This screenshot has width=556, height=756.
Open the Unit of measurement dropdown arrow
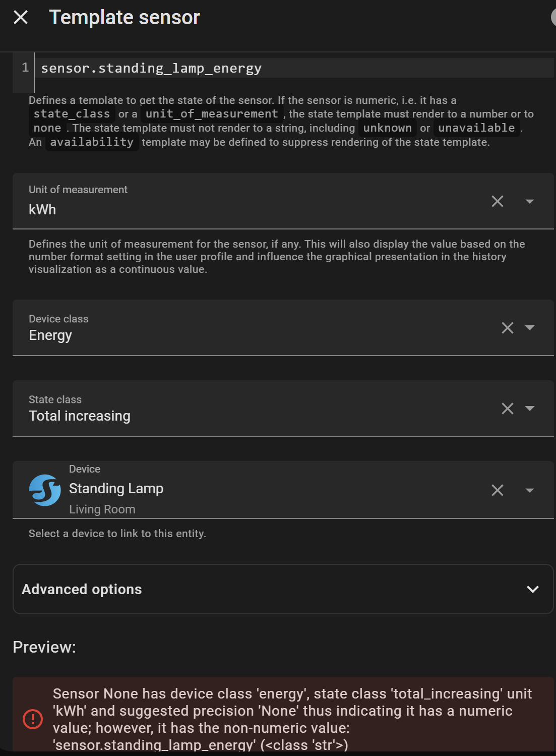pos(530,201)
